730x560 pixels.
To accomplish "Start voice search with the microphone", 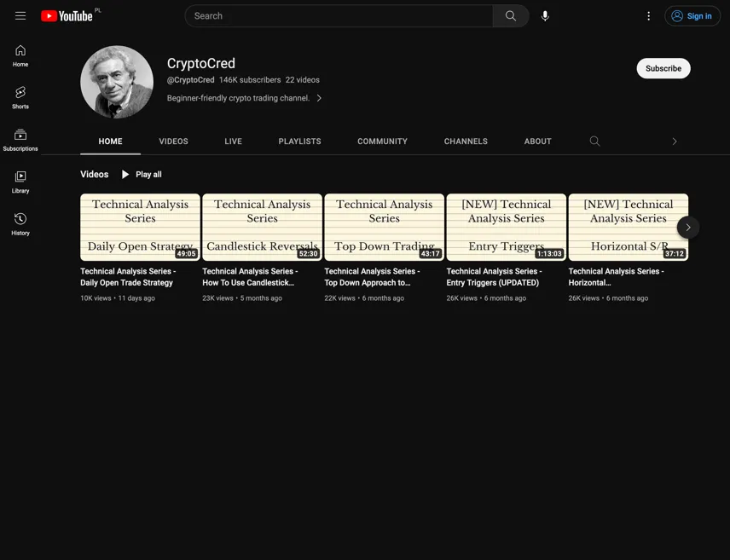I will (x=545, y=16).
